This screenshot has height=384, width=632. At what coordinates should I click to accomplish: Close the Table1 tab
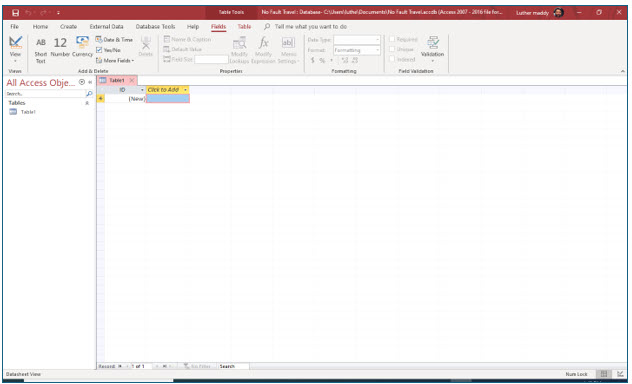tap(132, 81)
